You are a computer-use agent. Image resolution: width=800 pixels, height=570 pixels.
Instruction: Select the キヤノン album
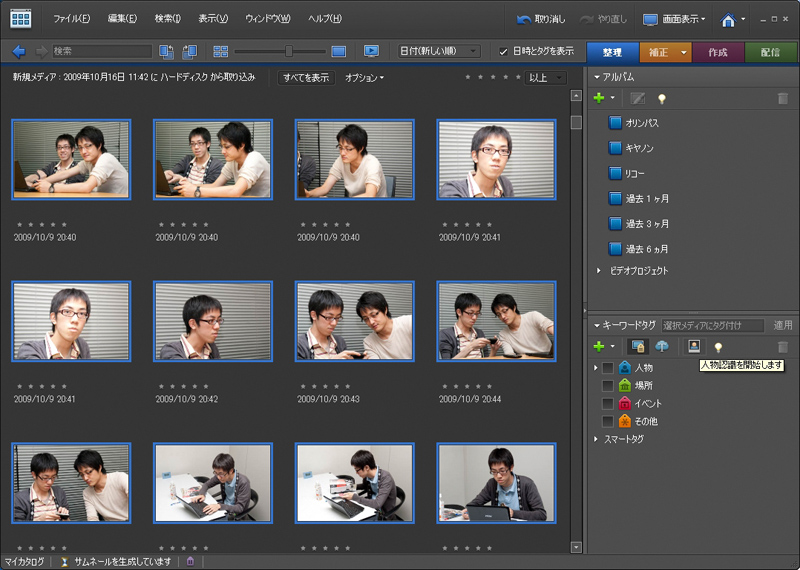point(631,148)
